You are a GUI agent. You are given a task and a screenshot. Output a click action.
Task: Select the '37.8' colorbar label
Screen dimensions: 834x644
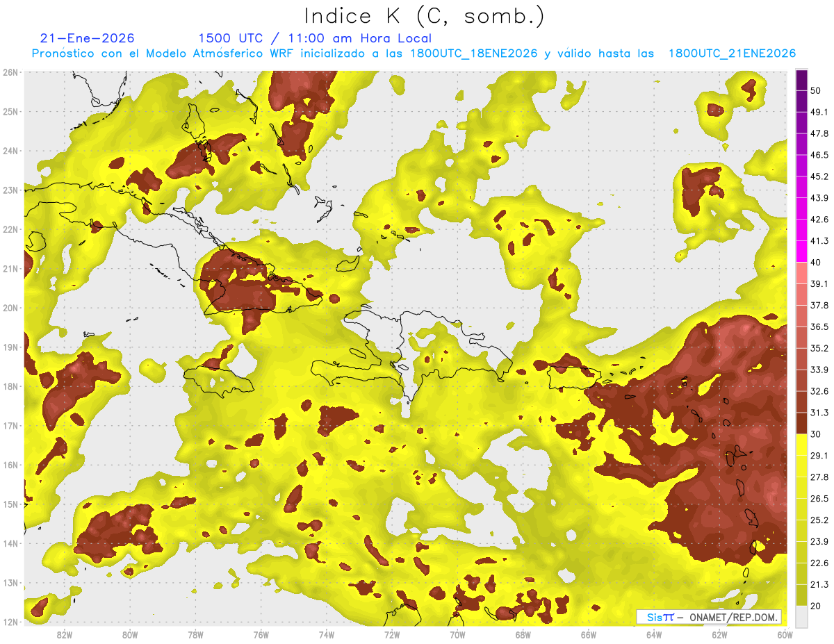pos(819,305)
